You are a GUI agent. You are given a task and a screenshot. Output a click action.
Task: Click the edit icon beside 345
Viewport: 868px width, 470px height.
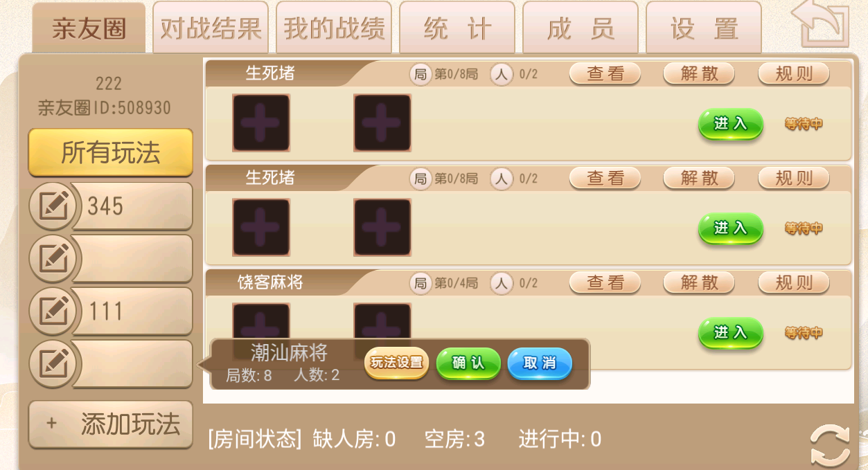[55, 206]
